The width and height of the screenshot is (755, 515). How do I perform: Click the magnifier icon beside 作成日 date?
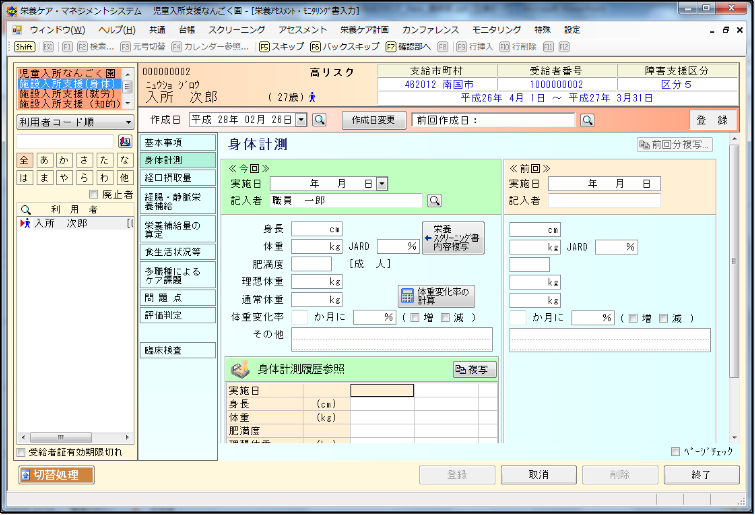coord(319,120)
